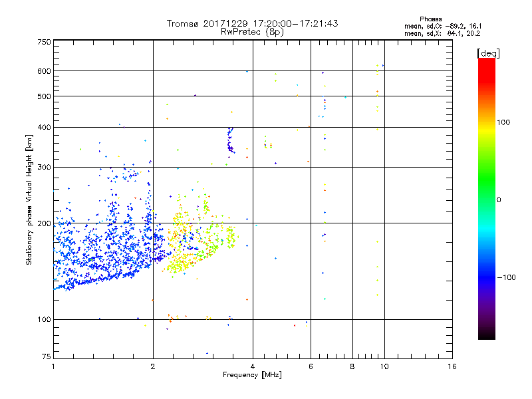Click the colorbar tick label '0'

[499, 199]
